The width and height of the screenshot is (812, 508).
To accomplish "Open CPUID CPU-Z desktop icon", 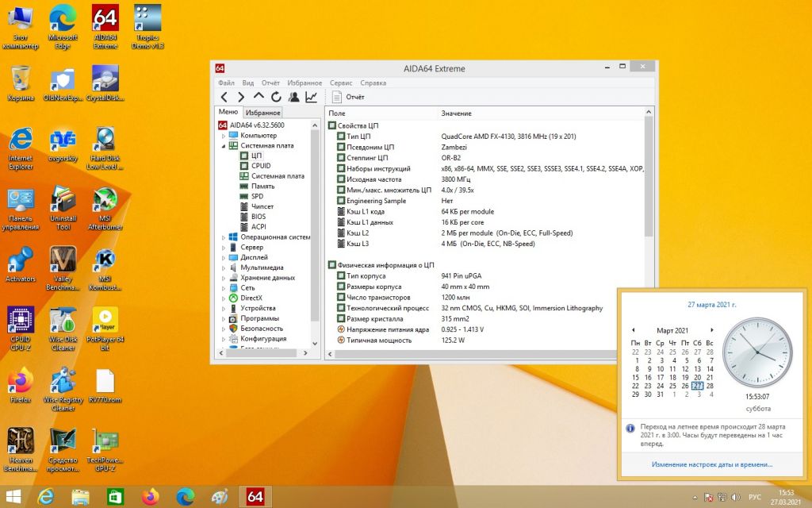I will pos(21,329).
